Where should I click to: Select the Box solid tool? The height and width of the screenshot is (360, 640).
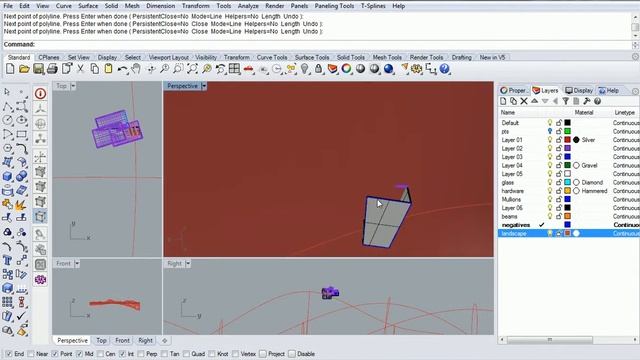(7, 176)
